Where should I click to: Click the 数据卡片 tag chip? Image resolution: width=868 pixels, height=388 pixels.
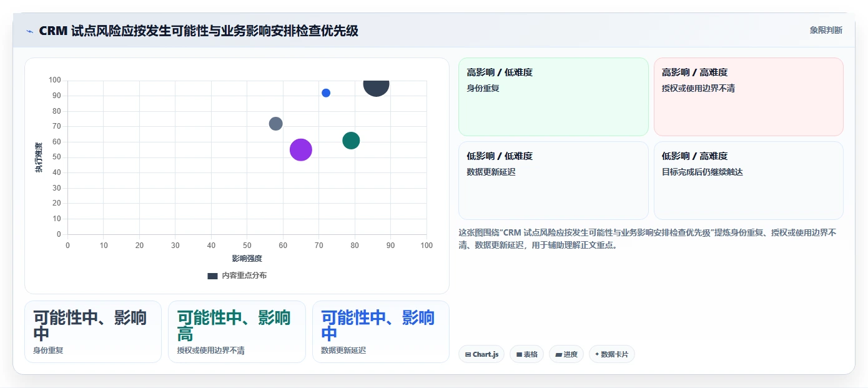tap(612, 354)
